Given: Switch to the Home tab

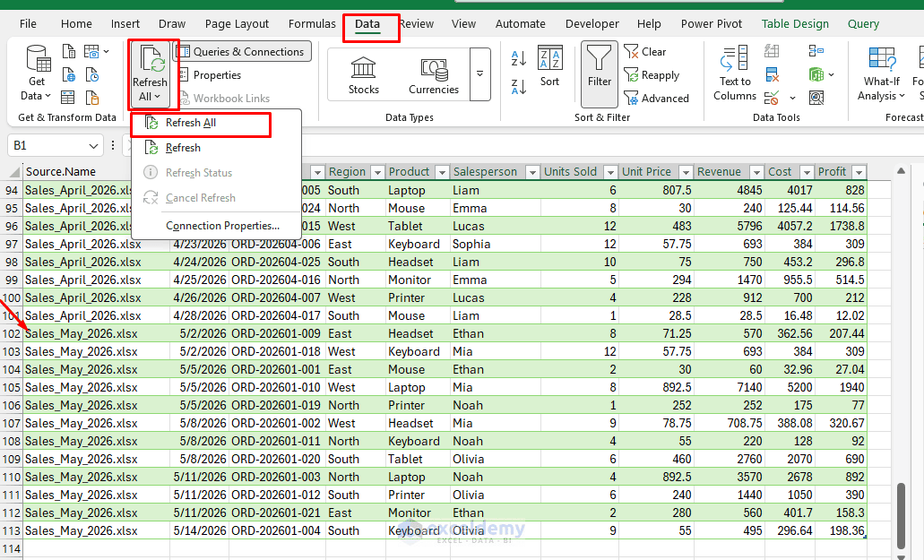Looking at the screenshot, I should pyautogui.click(x=76, y=24).
